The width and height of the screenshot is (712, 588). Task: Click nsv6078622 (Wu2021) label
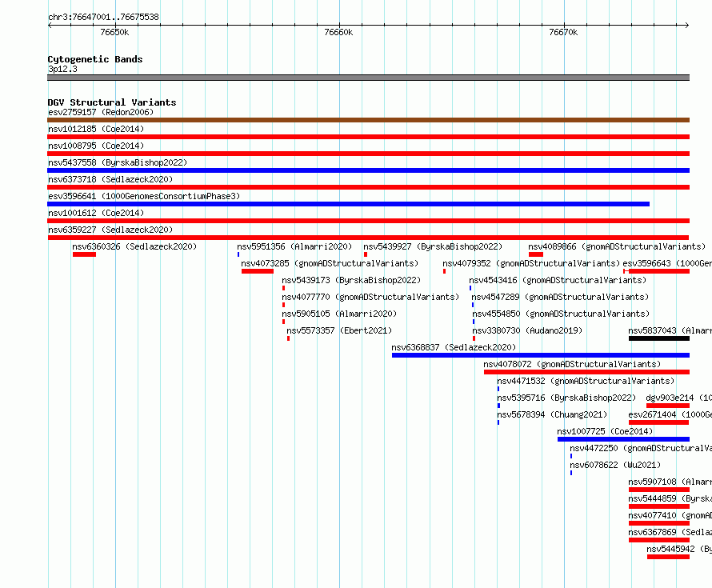pos(615,465)
